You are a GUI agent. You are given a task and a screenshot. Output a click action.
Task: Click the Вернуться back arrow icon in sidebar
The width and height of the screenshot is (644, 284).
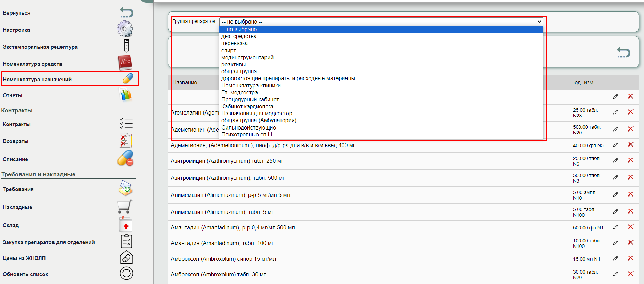pos(127,12)
